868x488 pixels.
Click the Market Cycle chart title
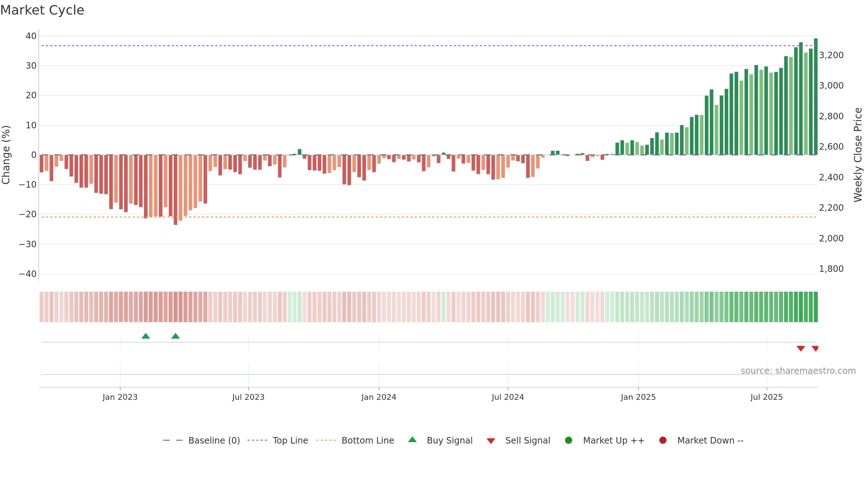pos(42,10)
